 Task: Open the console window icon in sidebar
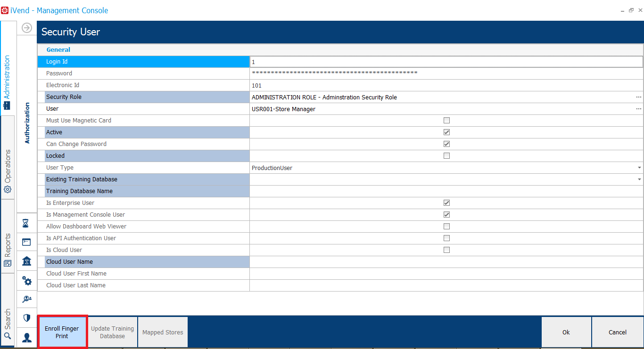[27, 242]
